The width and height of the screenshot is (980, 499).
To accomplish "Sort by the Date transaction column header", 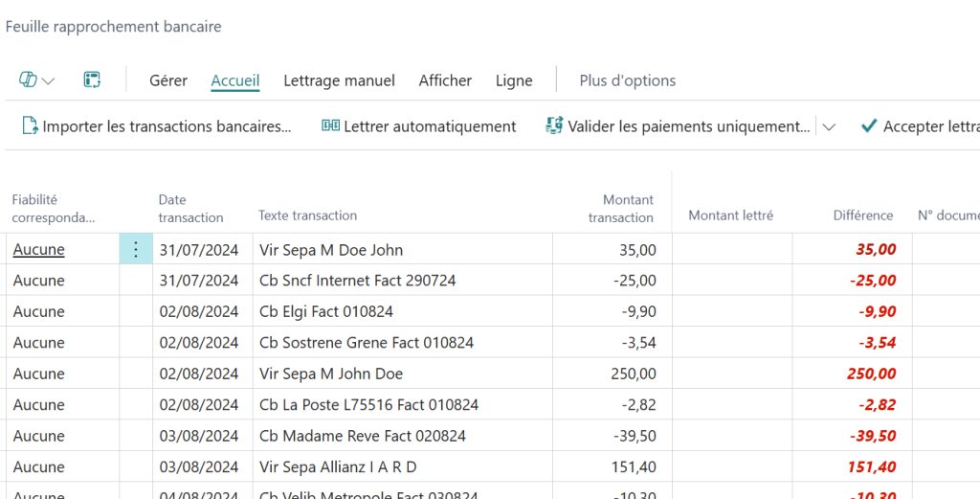I will tap(190, 209).
